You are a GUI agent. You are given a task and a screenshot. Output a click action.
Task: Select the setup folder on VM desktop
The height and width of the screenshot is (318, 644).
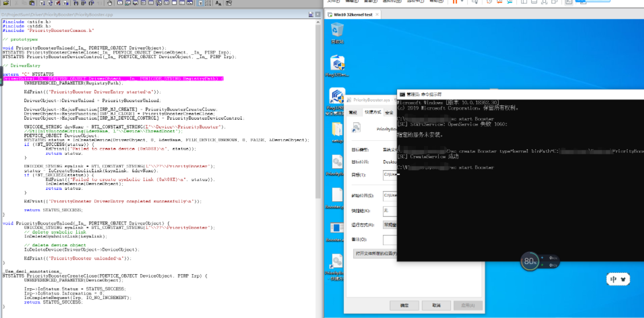pyautogui.click(x=337, y=132)
